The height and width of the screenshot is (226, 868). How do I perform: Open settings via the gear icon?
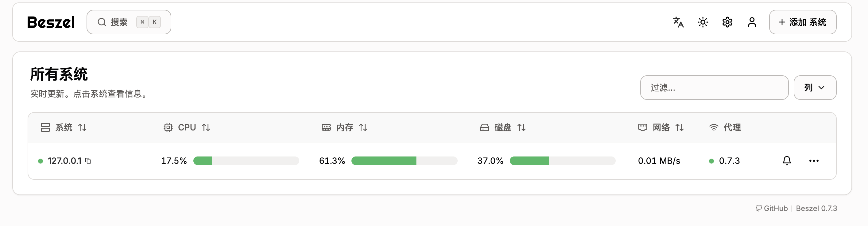[727, 22]
